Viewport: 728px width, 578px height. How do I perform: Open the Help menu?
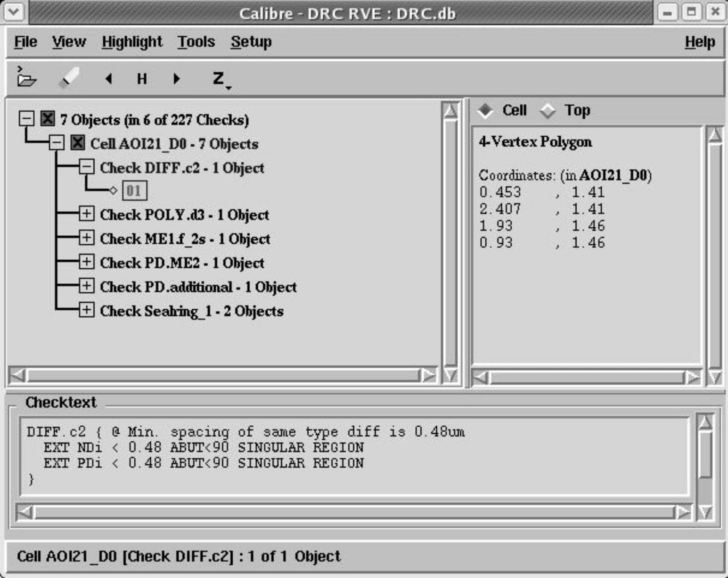click(x=700, y=42)
